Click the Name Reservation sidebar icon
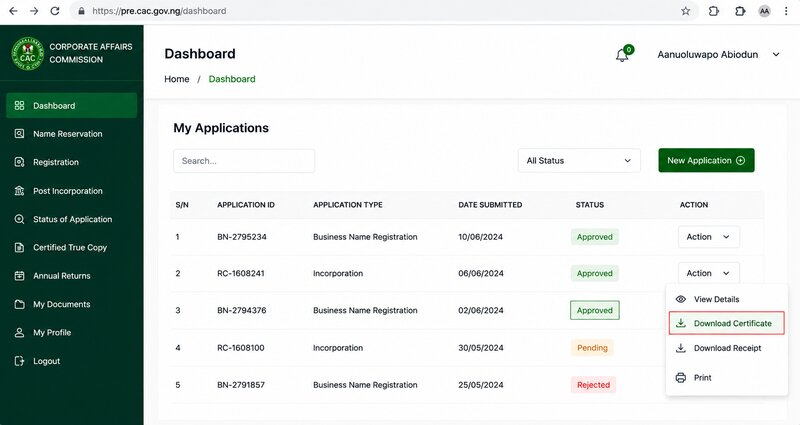Image resolution: width=800 pixels, height=425 pixels. click(19, 134)
